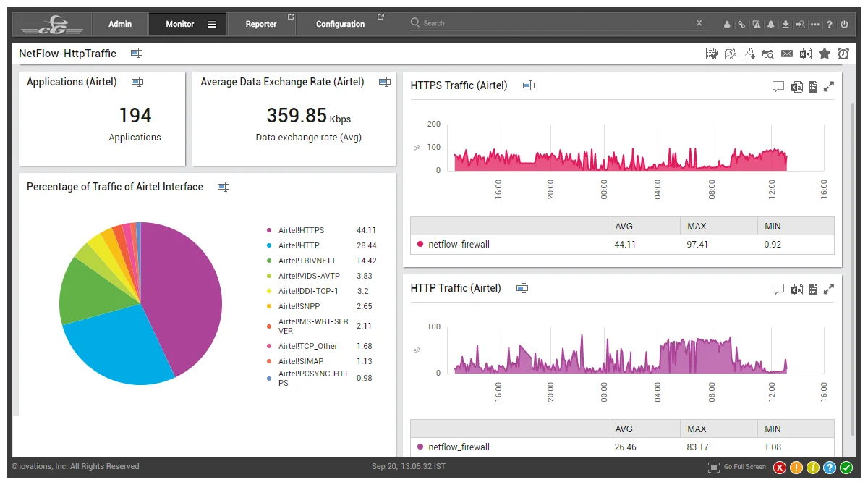868x485 pixels.
Task: Maximize the HTTPS Traffic panel
Action: click(x=829, y=87)
